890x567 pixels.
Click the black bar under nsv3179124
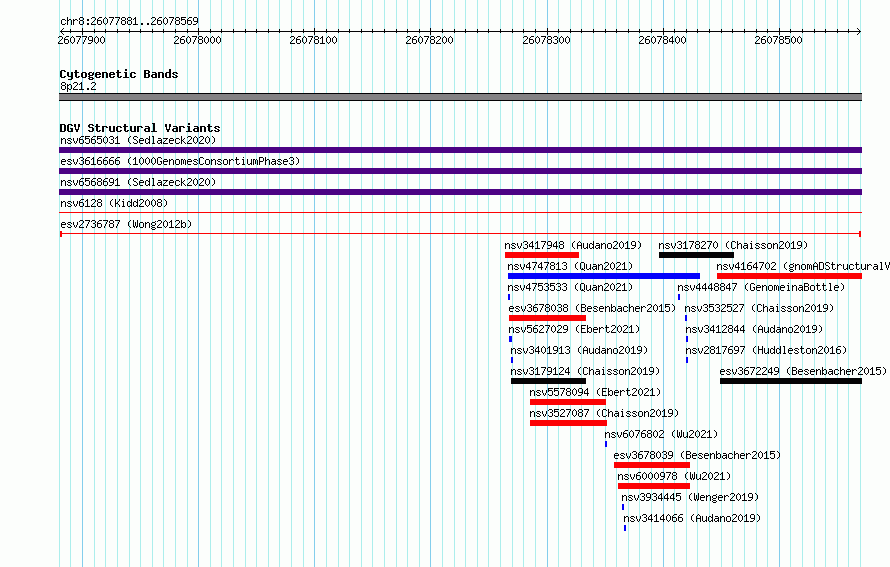click(548, 381)
